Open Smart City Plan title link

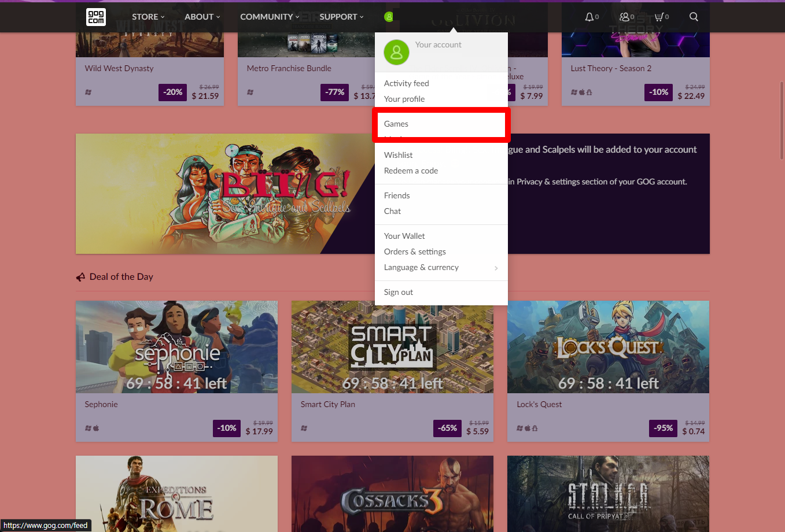(328, 404)
